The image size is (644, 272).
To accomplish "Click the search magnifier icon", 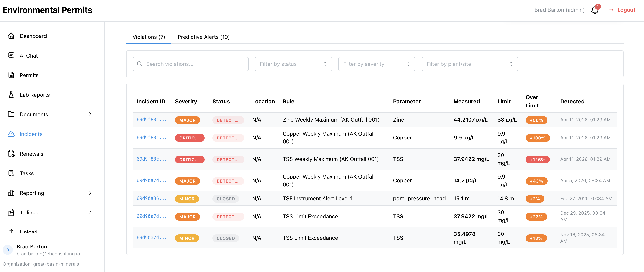I will click(x=140, y=64).
